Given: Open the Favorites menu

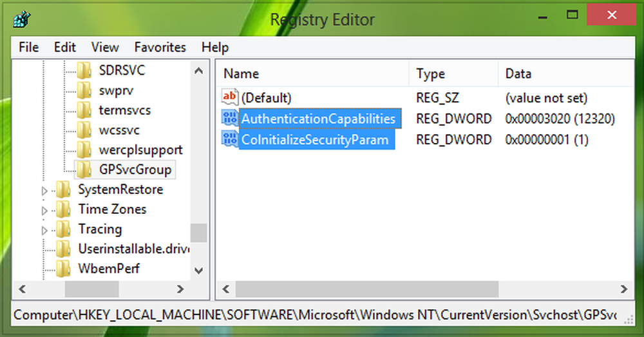Looking at the screenshot, I should click(160, 47).
